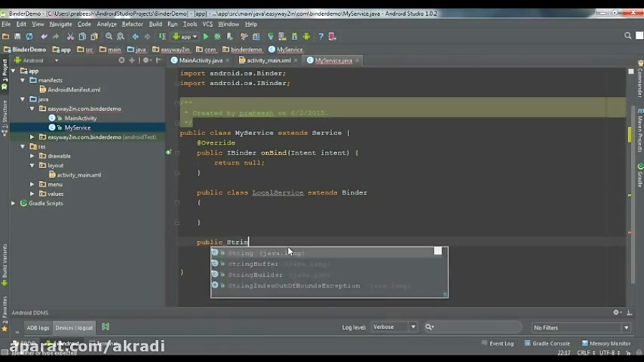Open the File menu
Viewport: 644px width, 362px height.
pos(6,24)
